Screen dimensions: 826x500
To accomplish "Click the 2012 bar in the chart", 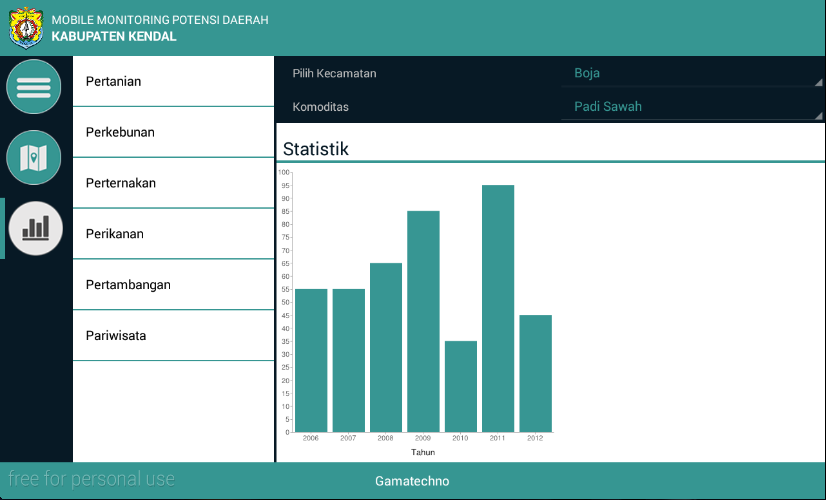I will 536,374.
